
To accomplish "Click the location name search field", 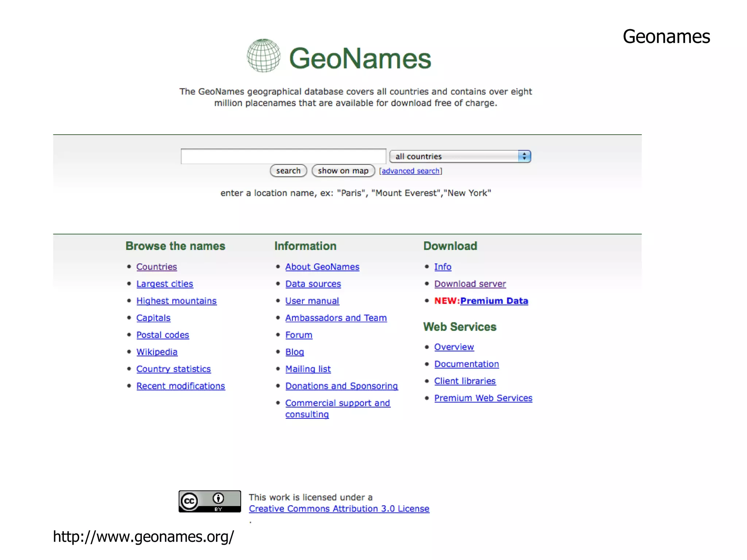I will [x=283, y=157].
